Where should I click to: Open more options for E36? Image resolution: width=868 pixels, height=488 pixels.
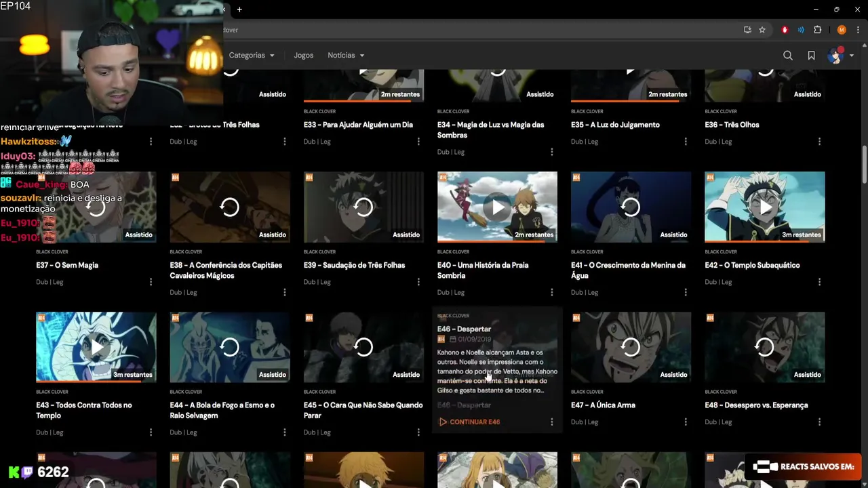coord(819,142)
